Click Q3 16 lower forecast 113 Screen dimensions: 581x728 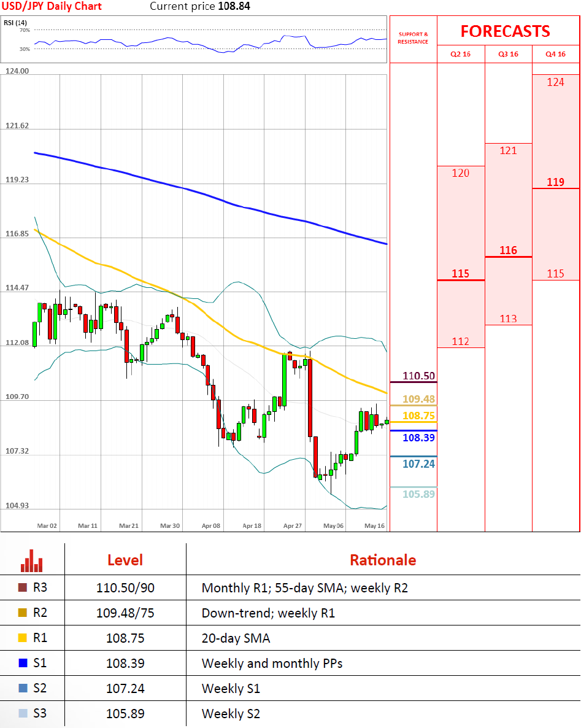coord(508,319)
